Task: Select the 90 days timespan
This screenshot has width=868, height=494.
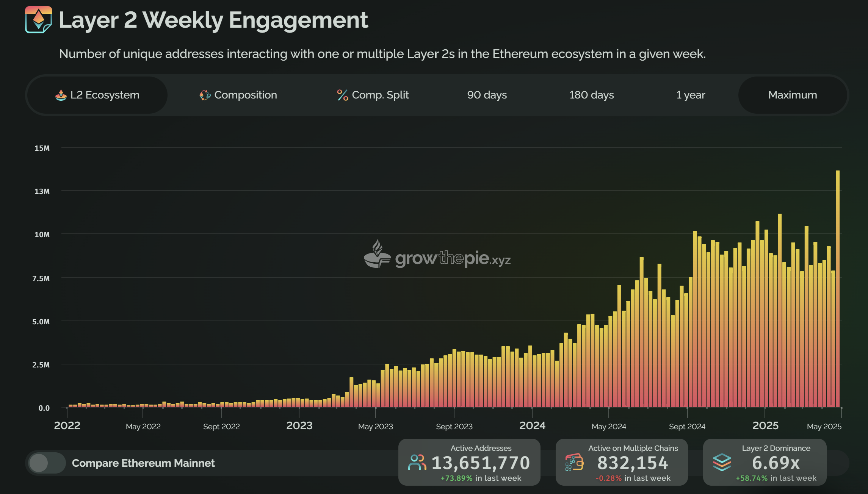Action: point(487,95)
